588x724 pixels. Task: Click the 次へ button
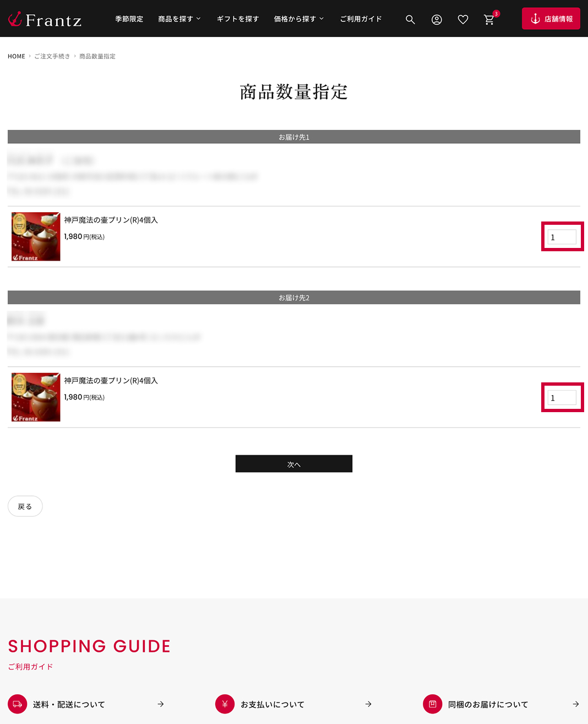294,464
